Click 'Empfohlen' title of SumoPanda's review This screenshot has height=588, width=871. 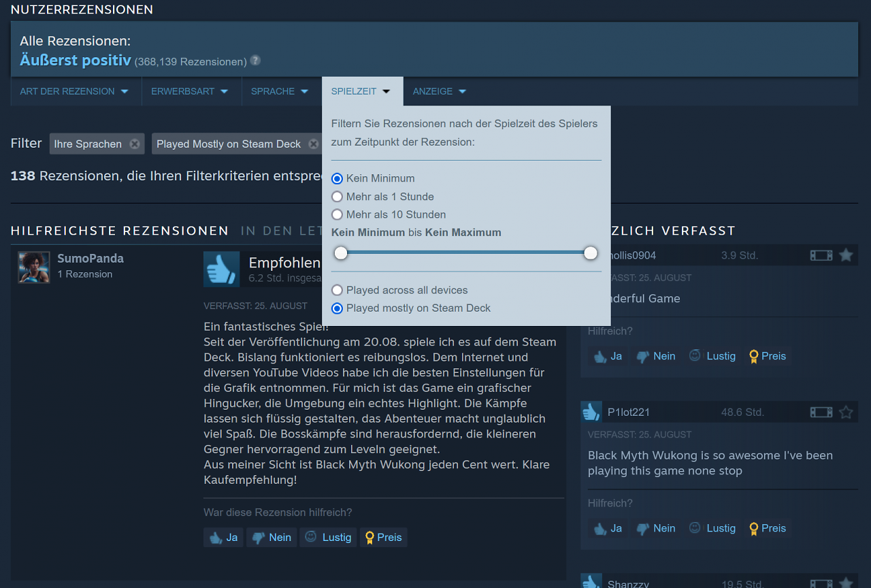coord(284,263)
